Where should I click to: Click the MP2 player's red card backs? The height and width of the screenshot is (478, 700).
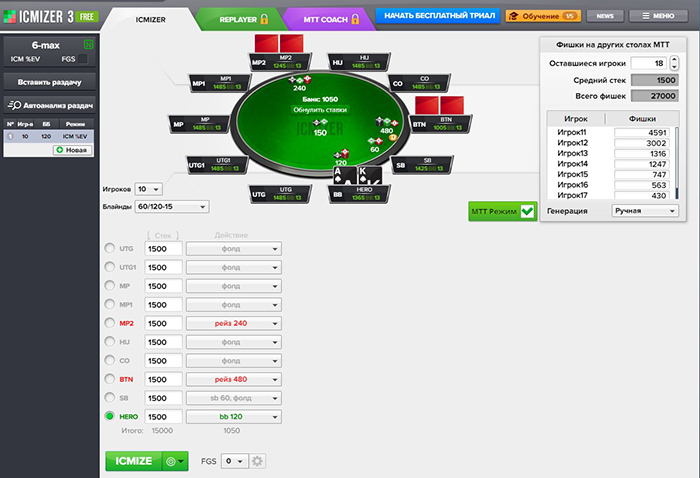277,43
